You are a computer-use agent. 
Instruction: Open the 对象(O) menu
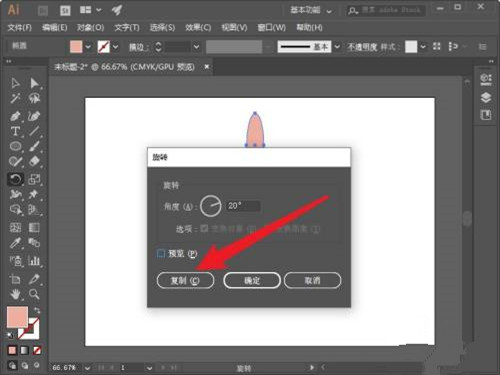(90, 27)
